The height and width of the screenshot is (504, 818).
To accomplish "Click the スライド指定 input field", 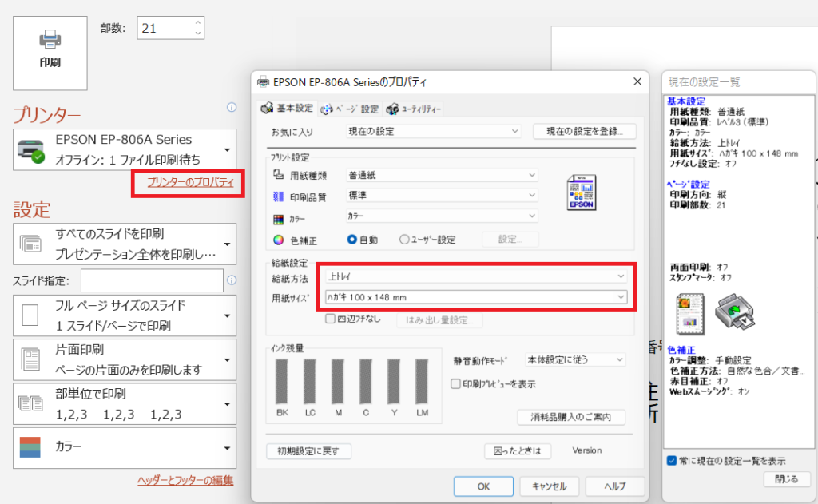I will pos(152,280).
